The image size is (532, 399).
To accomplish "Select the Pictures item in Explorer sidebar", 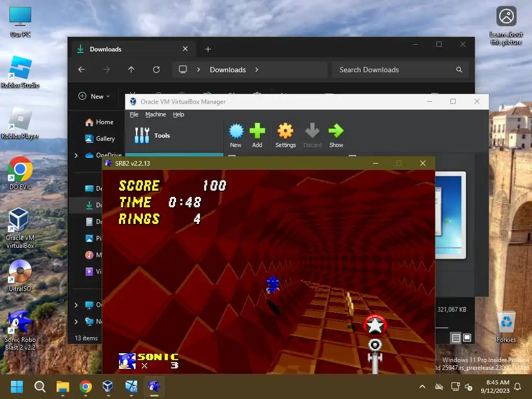I will click(x=94, y=238).
